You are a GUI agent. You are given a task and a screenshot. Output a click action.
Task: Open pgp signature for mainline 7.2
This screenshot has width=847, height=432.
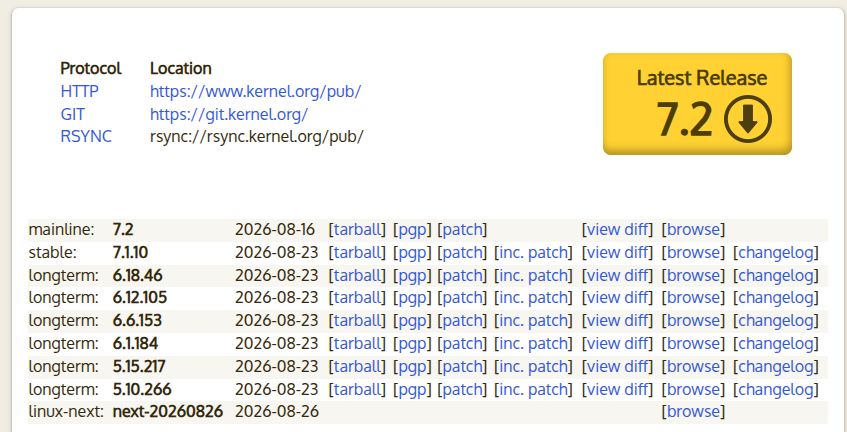(x=412, y=230)
